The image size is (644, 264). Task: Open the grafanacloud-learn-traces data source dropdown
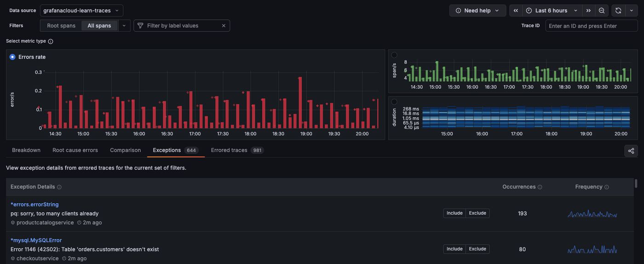(x=81, y=11)
